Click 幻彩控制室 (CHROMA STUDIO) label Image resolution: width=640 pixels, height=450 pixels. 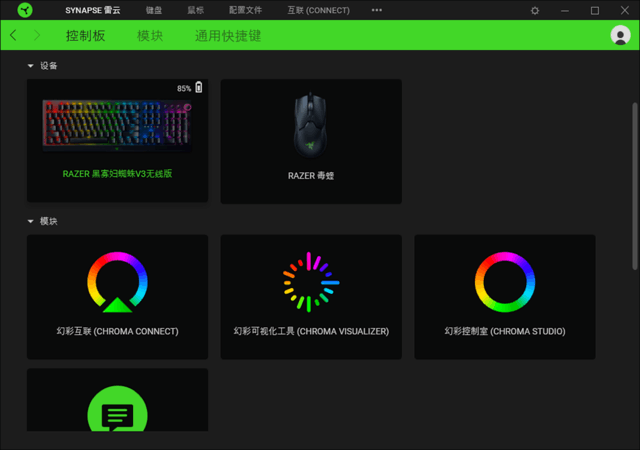coord(505,331)
